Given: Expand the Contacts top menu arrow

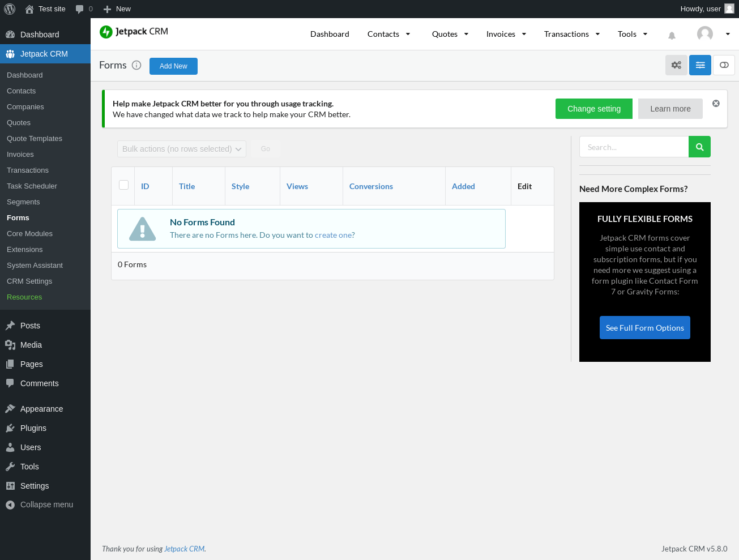Looking at the screenshot, I should pos(408,34).
